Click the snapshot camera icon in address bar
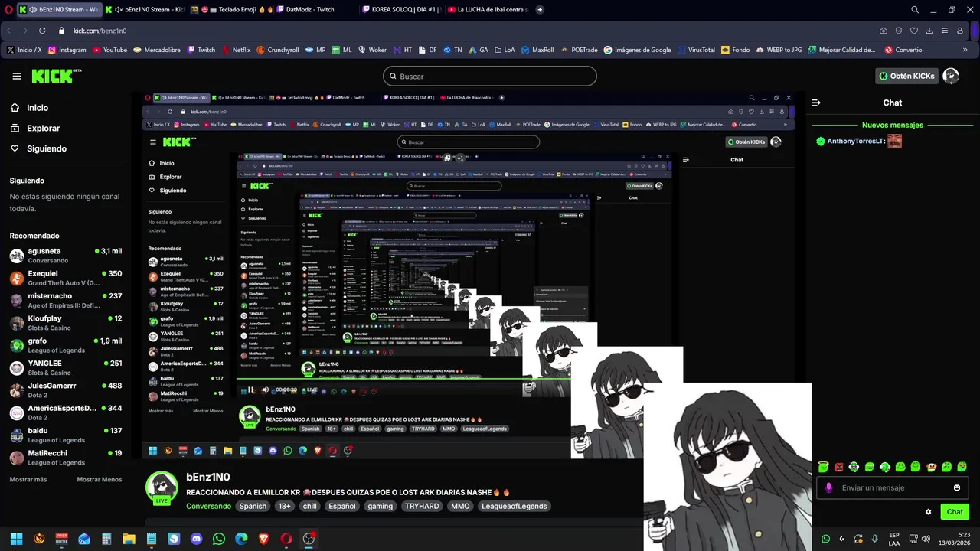Viewport: 980px width, 551px height. click(x=884, y=31)
